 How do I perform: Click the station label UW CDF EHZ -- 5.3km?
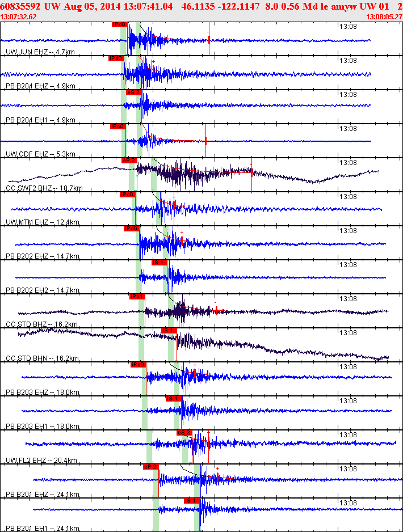[x=40, y=154]
